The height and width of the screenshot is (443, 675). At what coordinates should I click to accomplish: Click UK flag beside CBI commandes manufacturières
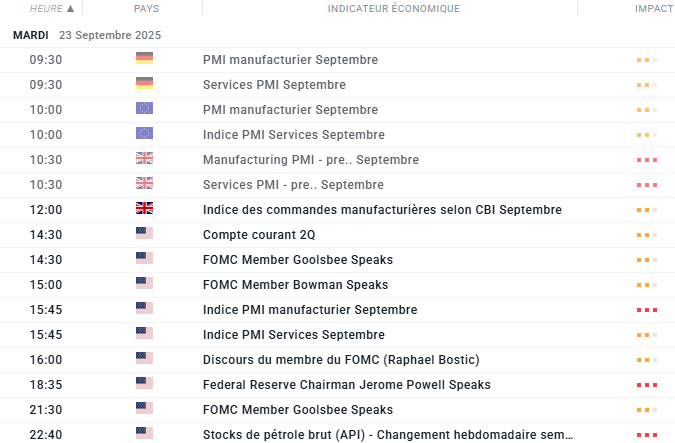(x=144, y=209)
